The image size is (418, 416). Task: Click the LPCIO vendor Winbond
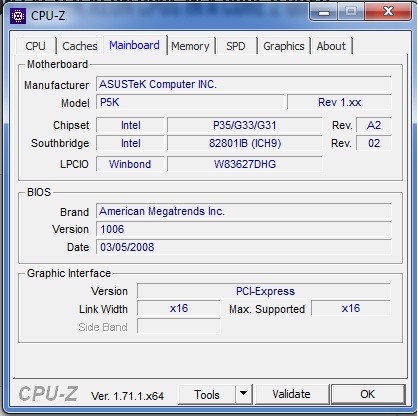[x=130, y=164]
